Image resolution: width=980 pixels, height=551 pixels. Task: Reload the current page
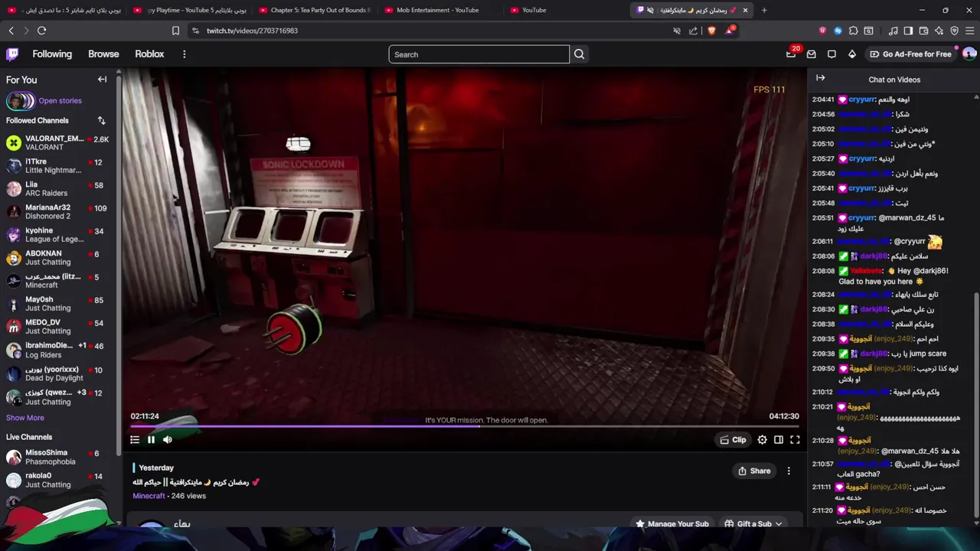click(x=41, y=31)
